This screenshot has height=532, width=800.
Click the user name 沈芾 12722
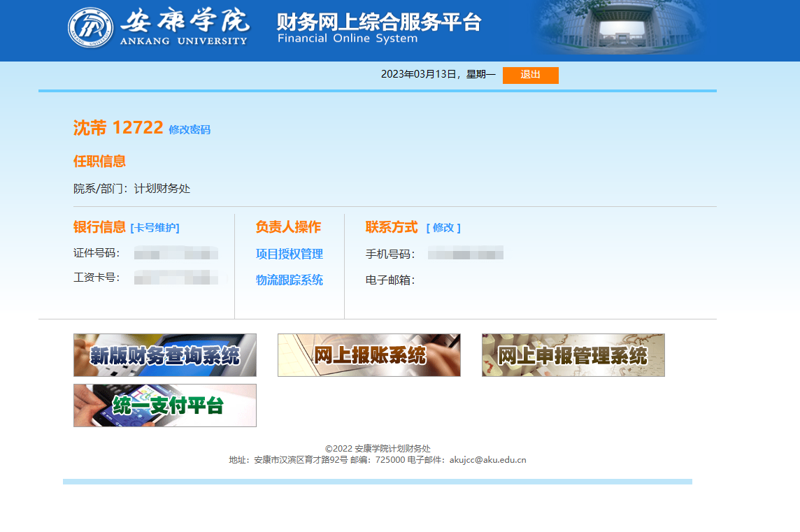118,128
